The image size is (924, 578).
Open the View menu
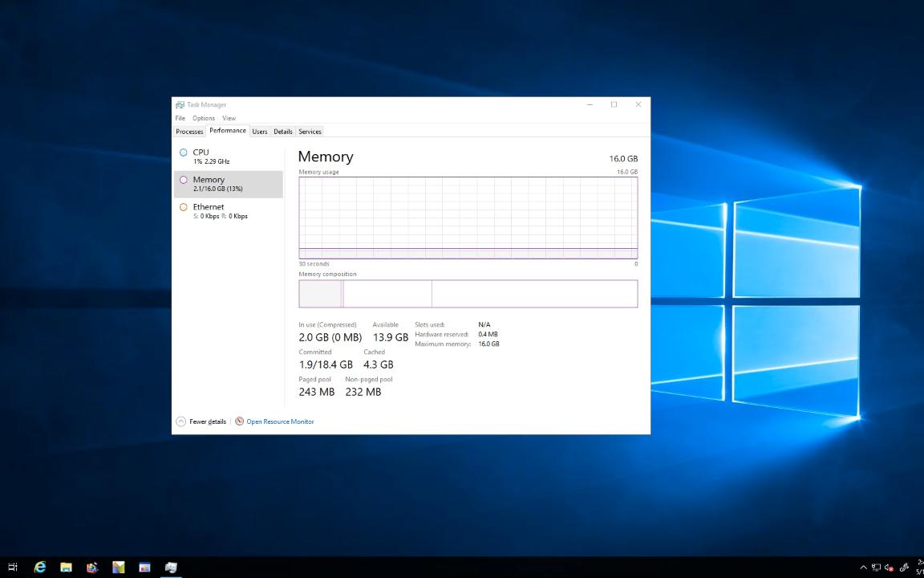click(x=229, y=117)
